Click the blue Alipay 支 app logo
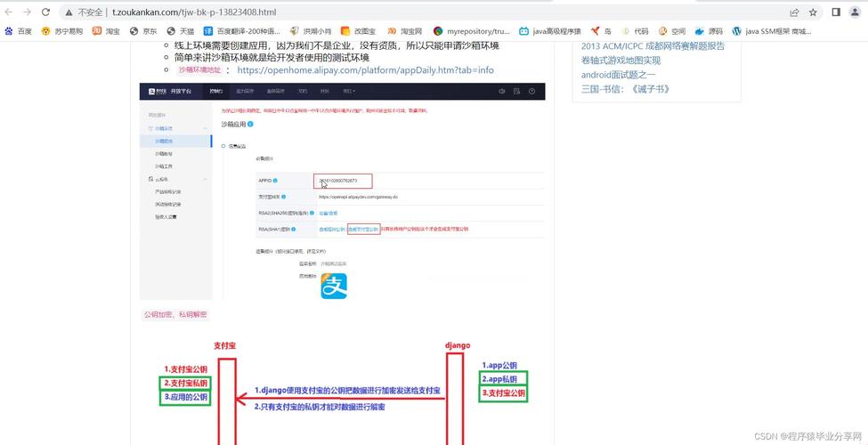This screenshot has height=445, width=868. (x=334, y=287)
